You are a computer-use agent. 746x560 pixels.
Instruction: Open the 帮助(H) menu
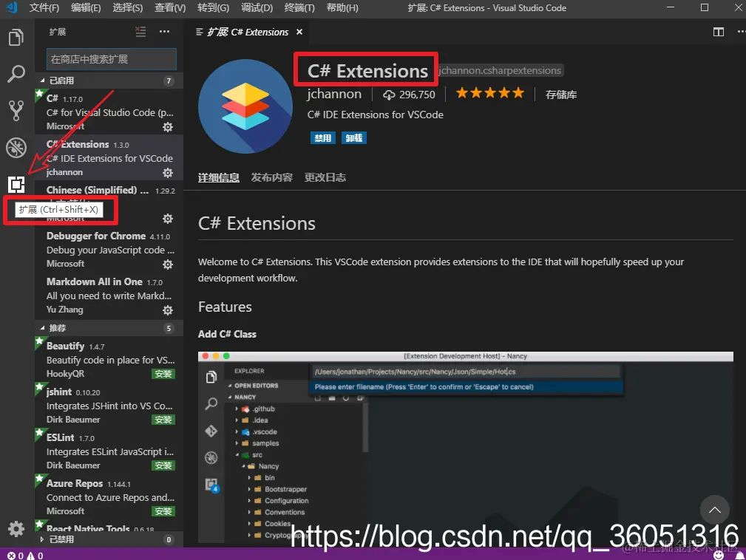point(342,8)
